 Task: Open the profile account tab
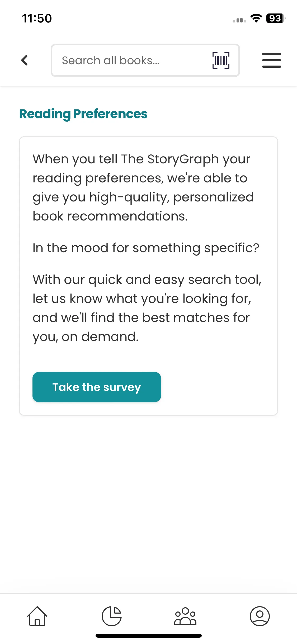pyautogui.click(x=260, y=616)
